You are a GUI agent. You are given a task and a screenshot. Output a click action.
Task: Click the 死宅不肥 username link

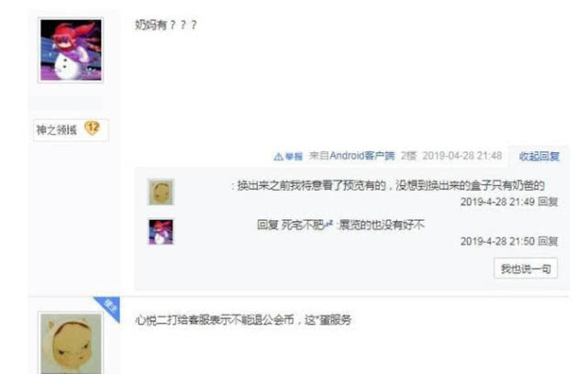pos(302,225)
